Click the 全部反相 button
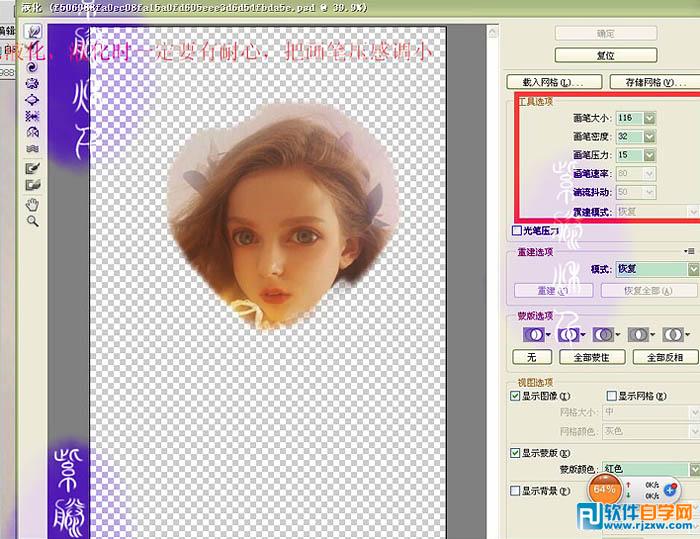 pos(665,357)
